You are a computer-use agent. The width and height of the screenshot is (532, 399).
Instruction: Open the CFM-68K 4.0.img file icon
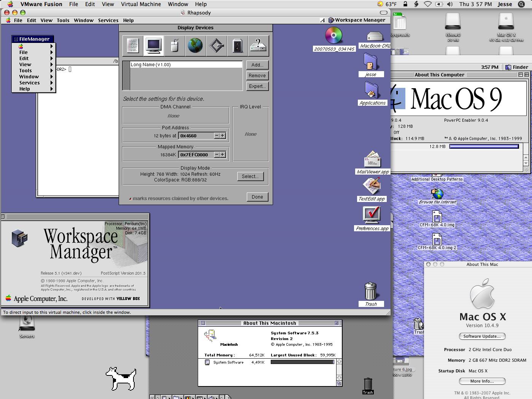[x=437, y=216]
